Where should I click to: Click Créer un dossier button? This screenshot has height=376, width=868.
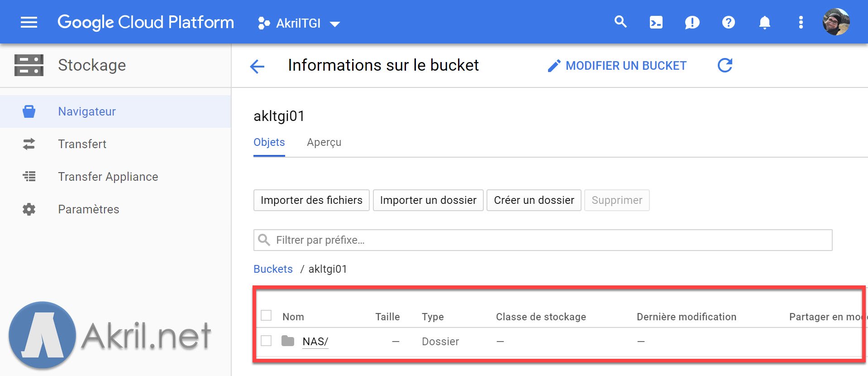(x=534, y=200)
